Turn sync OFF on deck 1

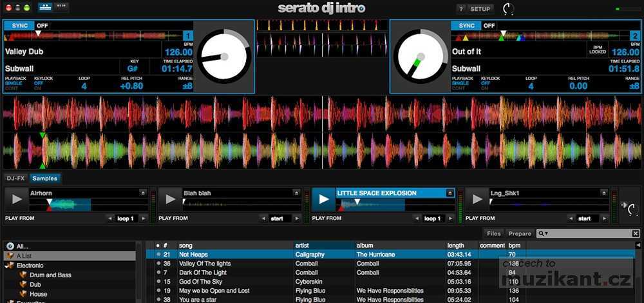click(43, 26)
